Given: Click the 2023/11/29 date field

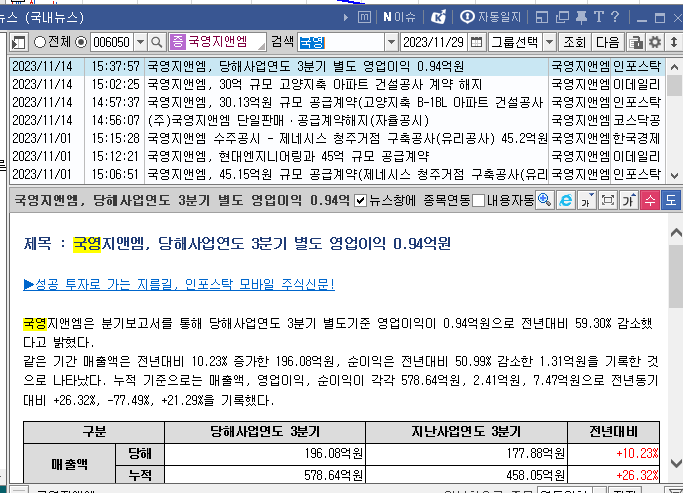Looking at the screenshot, I should pos(434,43).
